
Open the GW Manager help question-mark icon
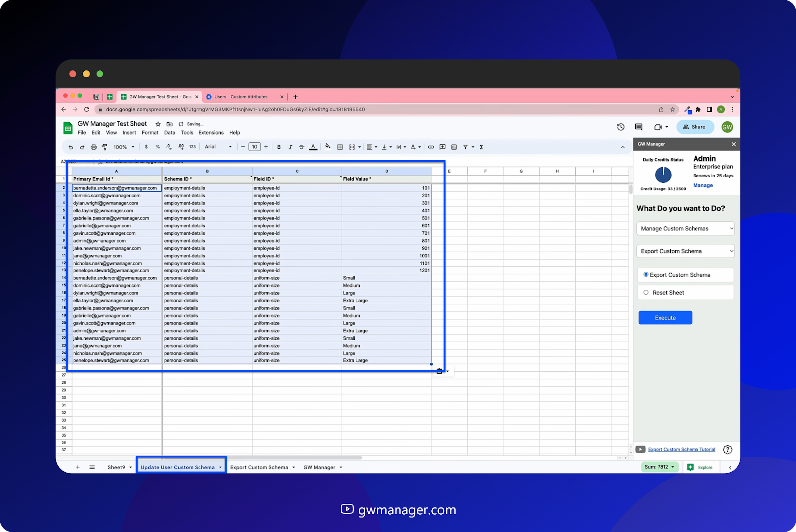tap(728, 450)
